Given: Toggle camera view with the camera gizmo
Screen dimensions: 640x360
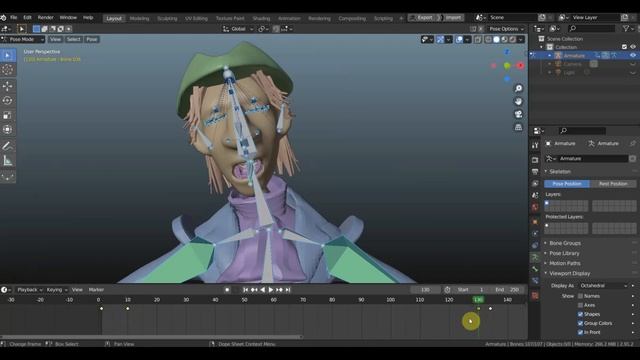Looking at the screenshot, I should coord(518,114).
